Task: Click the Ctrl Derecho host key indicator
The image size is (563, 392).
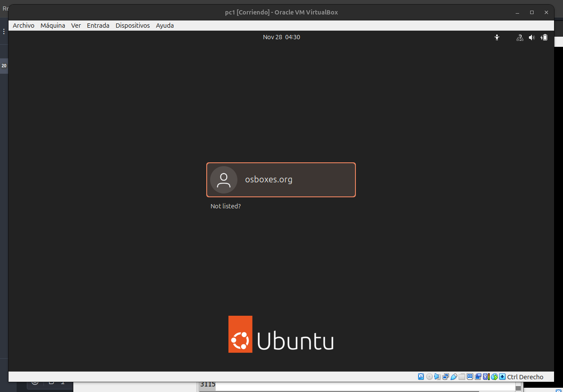Action: click(x=525, y=377)
